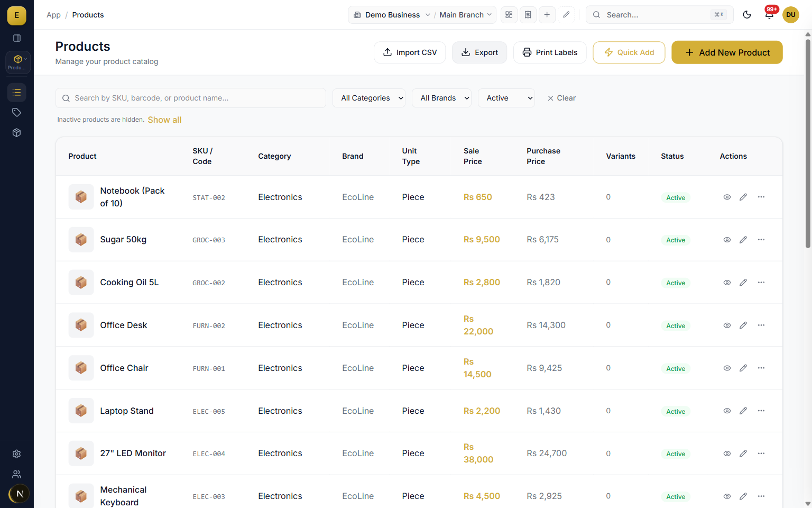Edit Sugar 50kg product
This screenshot has width=812, height=508.
point(743,240)
